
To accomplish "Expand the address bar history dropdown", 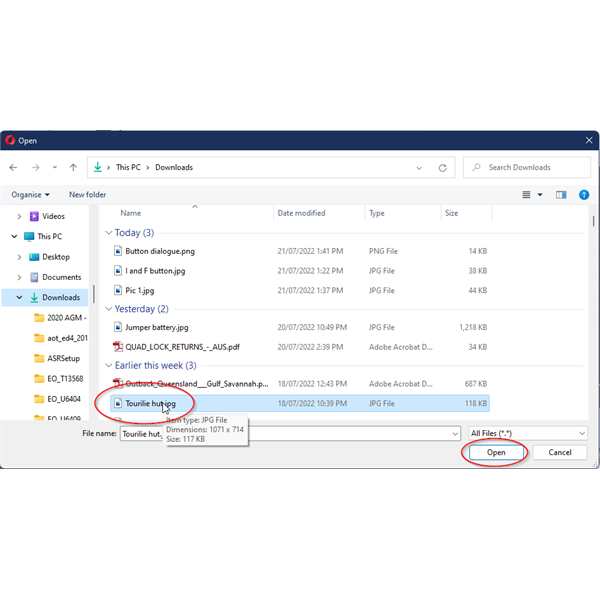I will click(x=419, y=168).
